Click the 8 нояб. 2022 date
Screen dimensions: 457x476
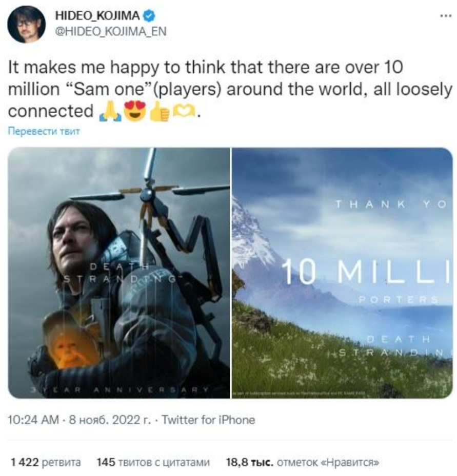pos(110,420)
